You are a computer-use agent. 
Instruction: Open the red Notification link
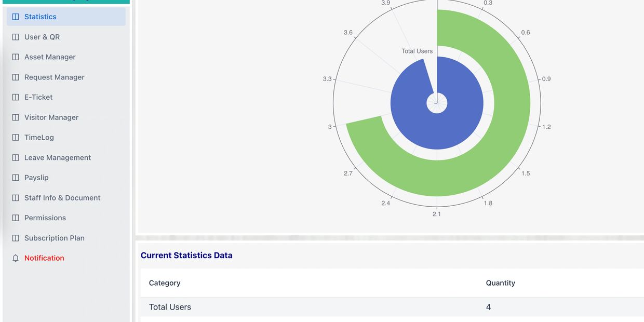point(44,258)
